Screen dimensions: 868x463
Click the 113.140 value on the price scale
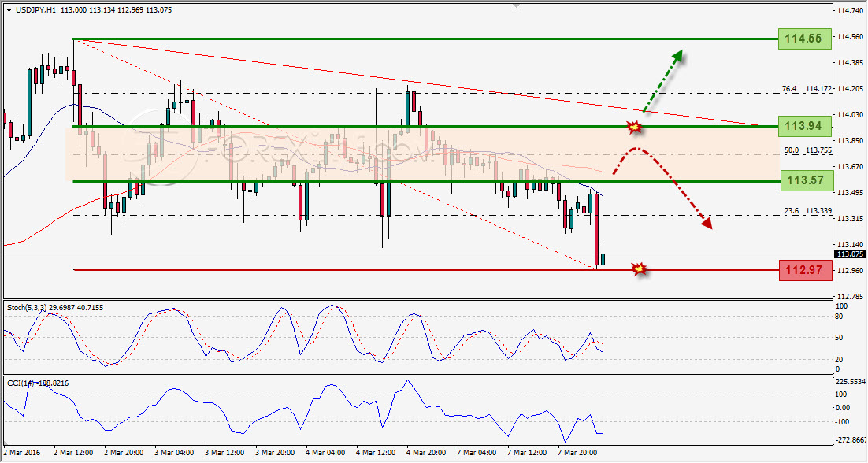coord(851,245)
